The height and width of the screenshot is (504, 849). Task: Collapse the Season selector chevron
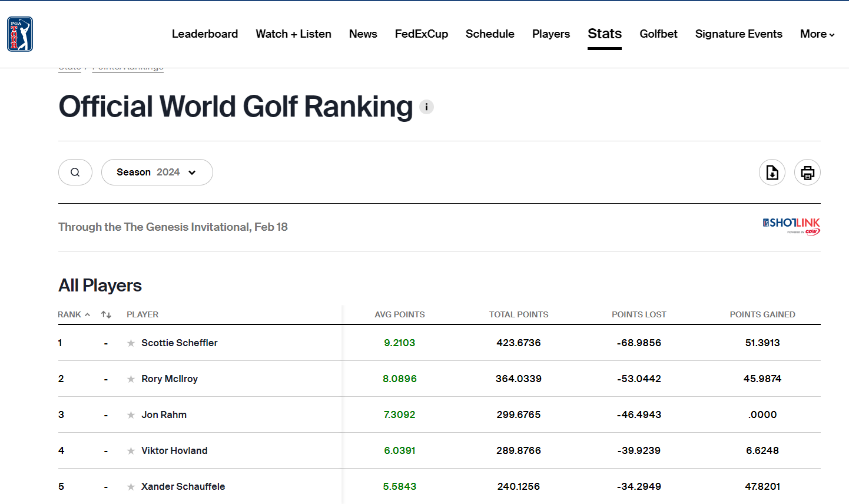[191, 172]
